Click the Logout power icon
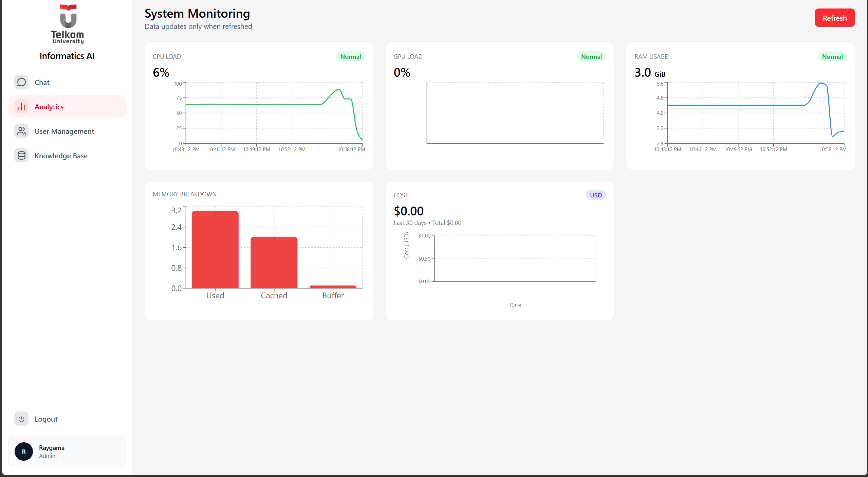Viewport: 868px width, 477px height. pos(21,419)
